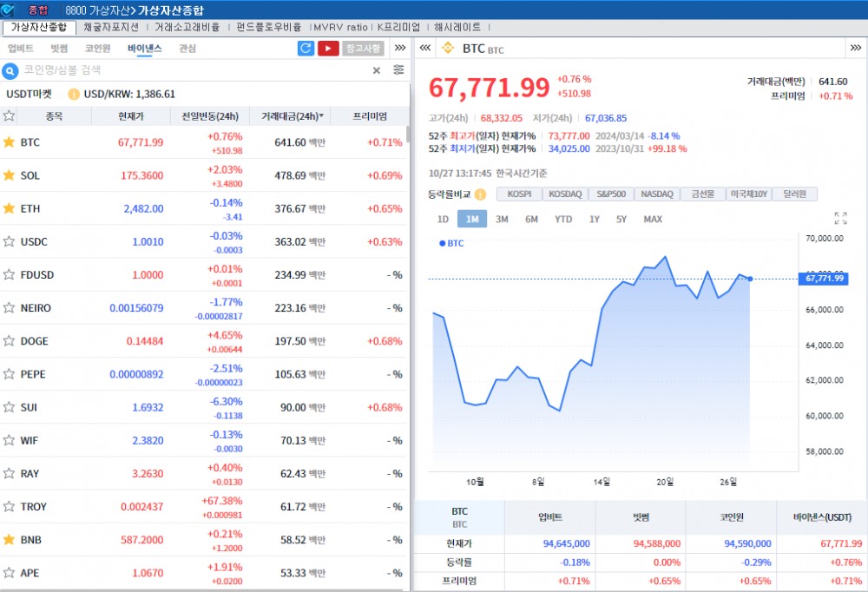Clear the search field using the X icon

tap(376, 70)
